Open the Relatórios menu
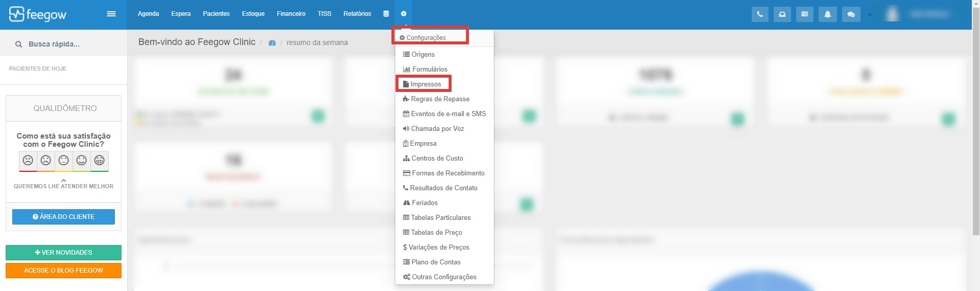 tap(357, 14)
